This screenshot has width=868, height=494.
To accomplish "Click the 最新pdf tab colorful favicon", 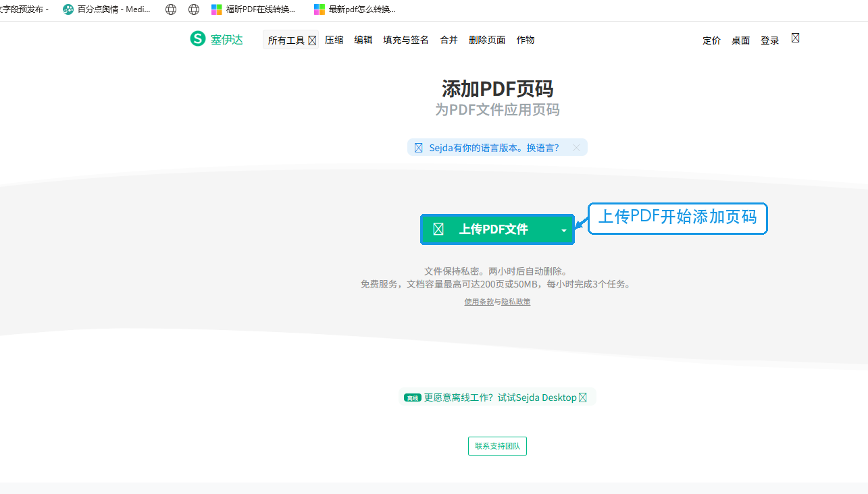I will (x=320, y=9).
